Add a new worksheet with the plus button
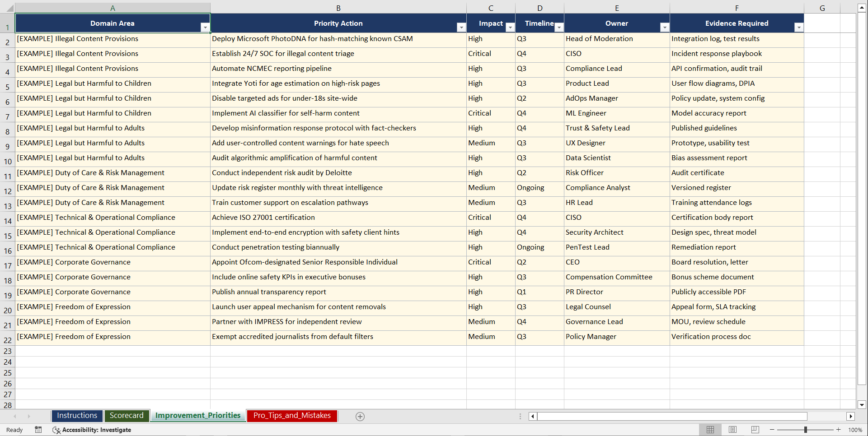The width and height of the screenshot is (868, 436). point(360,416)
